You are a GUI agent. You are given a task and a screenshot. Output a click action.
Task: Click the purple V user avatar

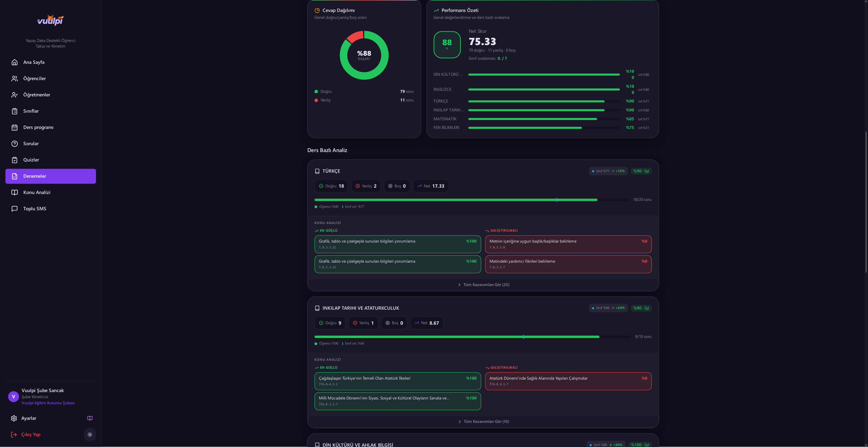tap(13, 396)
